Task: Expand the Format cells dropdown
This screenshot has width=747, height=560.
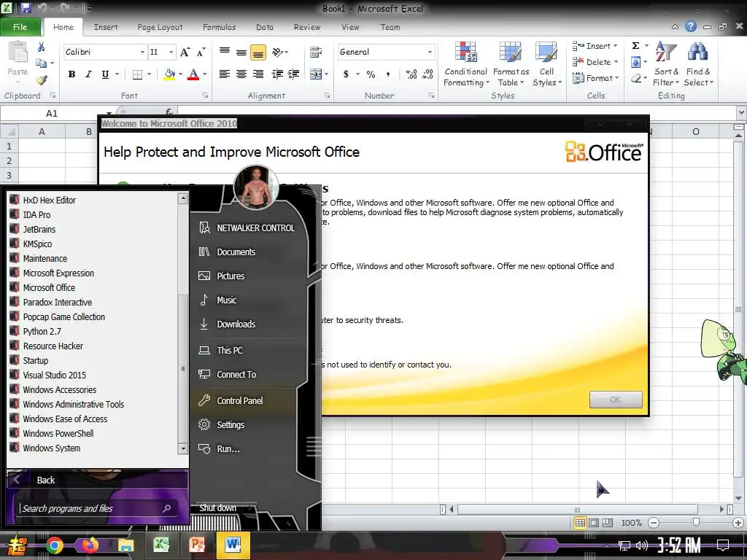Action: coord(617,77)
